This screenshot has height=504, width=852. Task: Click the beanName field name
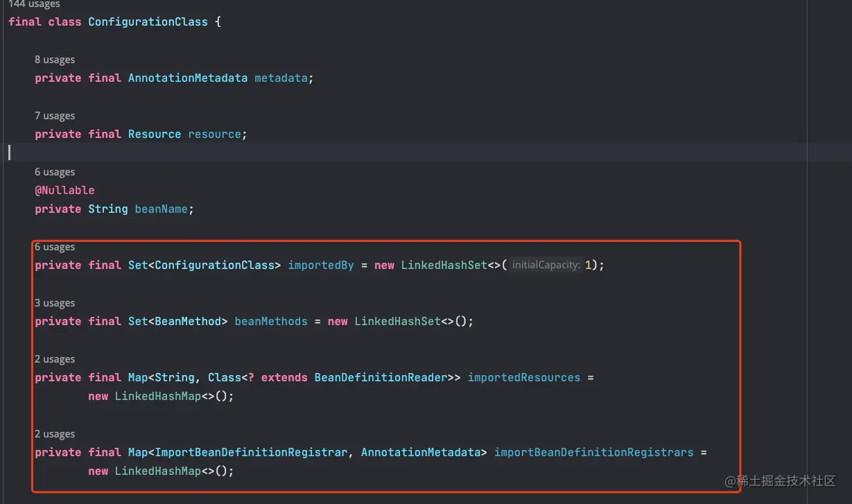coord(161,209)
